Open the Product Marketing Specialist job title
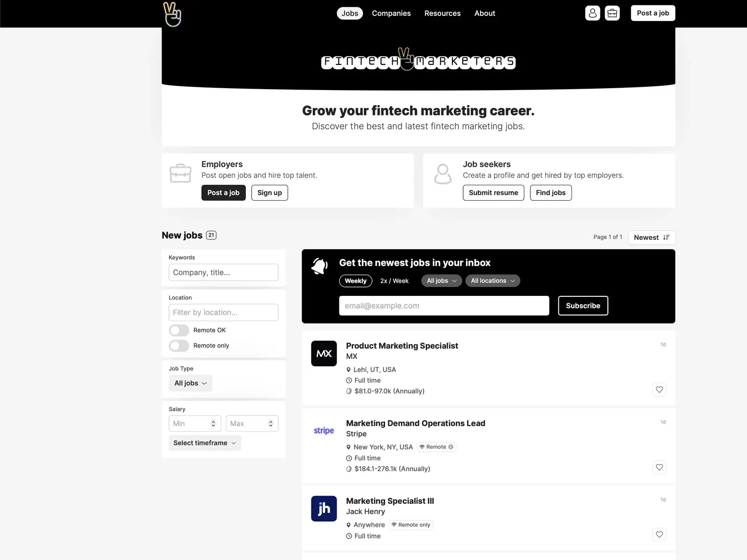The height and width of the screenshot is (560, 747). [x=402, y=346]
